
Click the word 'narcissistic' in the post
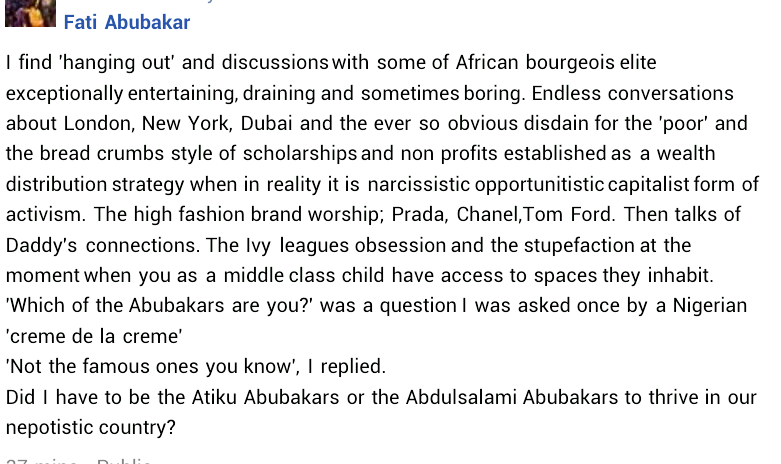(418, 184)
